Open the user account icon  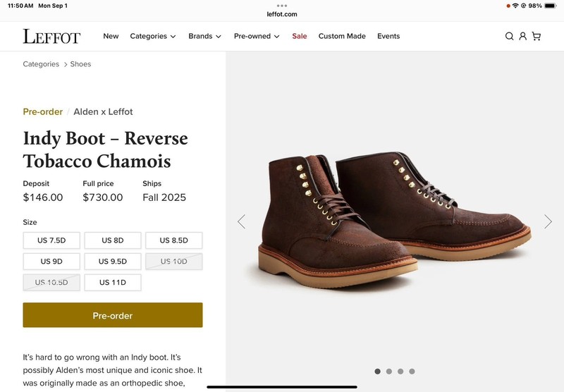pyautogui.click(x=522, y=37)
